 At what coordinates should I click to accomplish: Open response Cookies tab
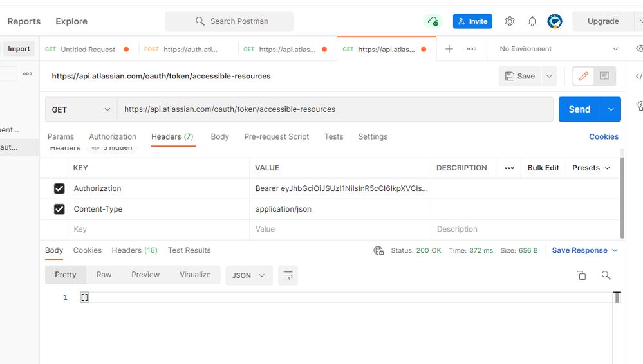(88, 250)
